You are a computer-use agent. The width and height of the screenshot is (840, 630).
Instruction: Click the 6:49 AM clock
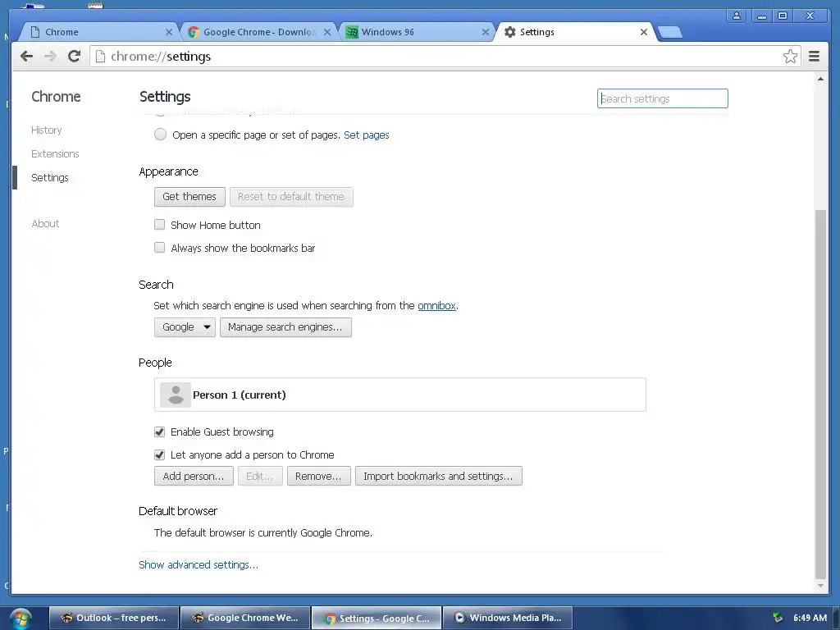click(x=810, y=618)
